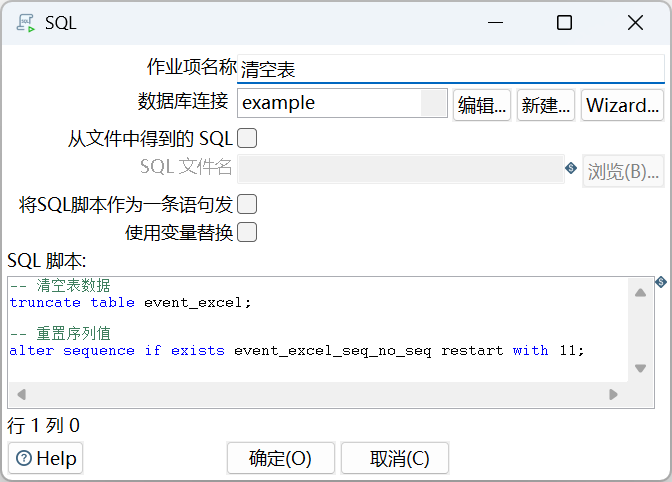The width and height of the screenshot is (672, 482).
Task: Click variable icon next to SQL file name
Action: pos(571,168)
